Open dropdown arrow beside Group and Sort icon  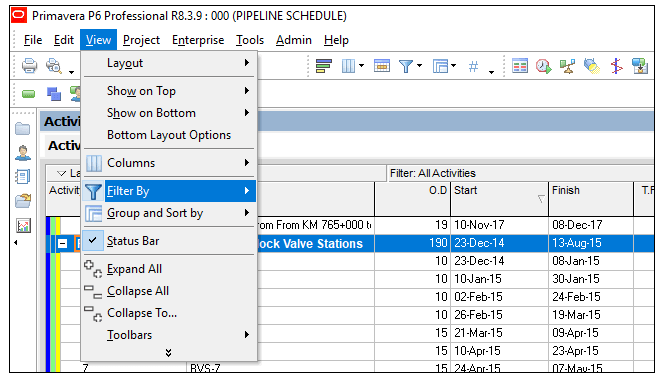coord(453,66)
